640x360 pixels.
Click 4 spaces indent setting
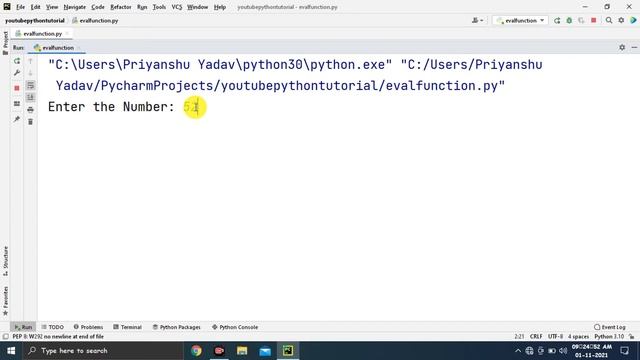click(578, 336)
